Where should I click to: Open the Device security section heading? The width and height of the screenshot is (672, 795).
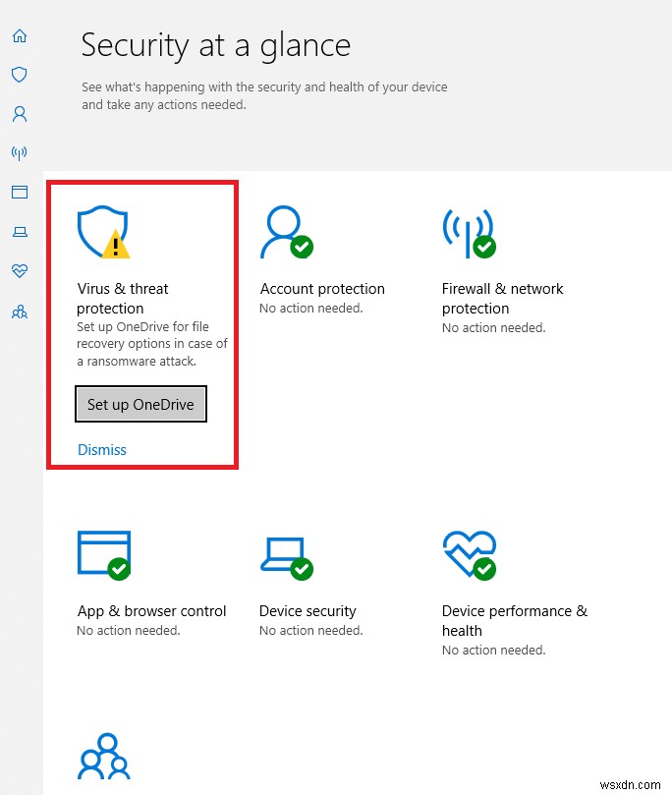(x=308, y=610)
